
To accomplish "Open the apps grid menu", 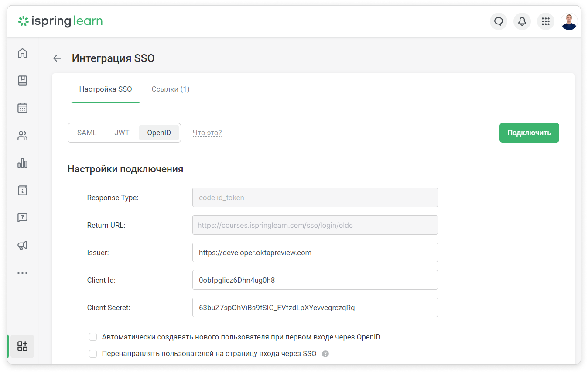I will 545,21.
